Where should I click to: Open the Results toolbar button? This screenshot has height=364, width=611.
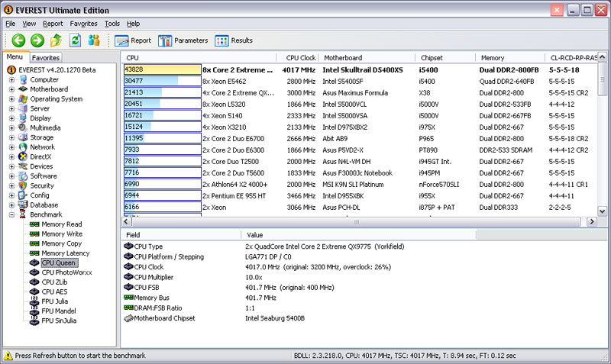click(234, 40)
